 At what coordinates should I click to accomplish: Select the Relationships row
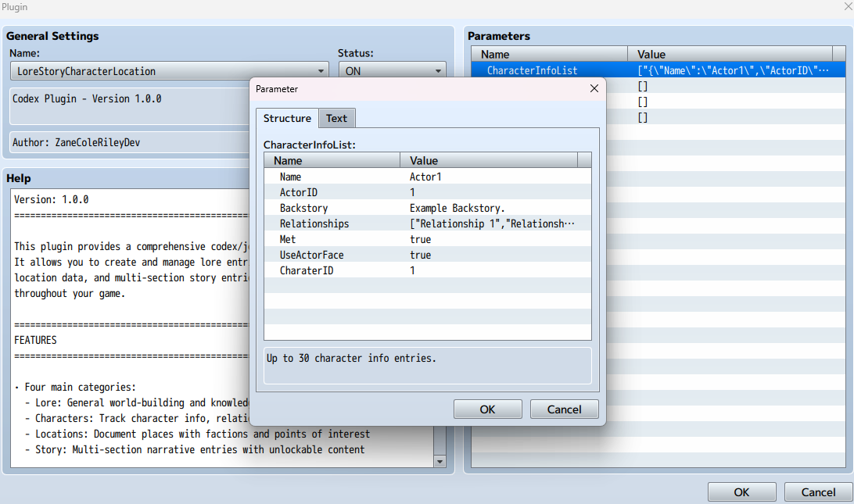428,223
